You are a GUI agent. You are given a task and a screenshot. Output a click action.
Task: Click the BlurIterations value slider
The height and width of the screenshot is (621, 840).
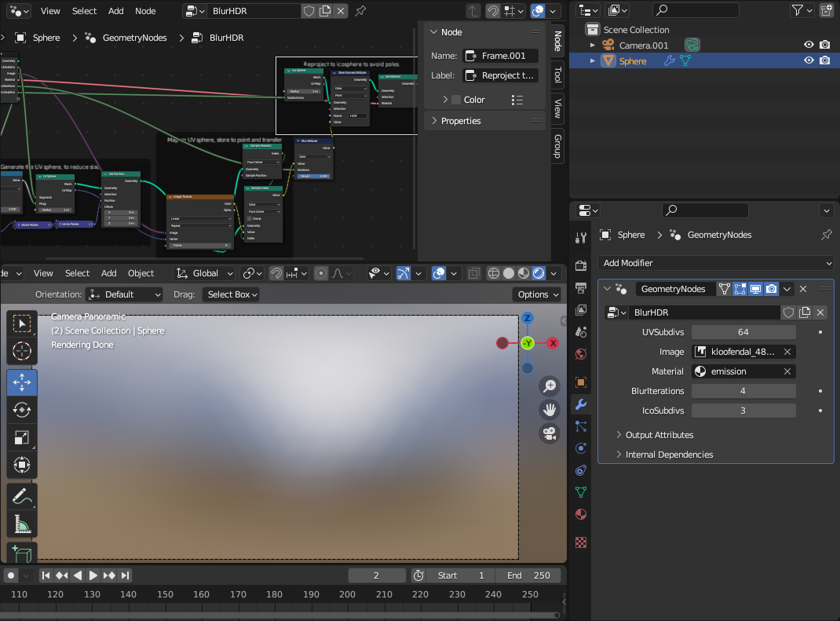click(x=743, y=391)
